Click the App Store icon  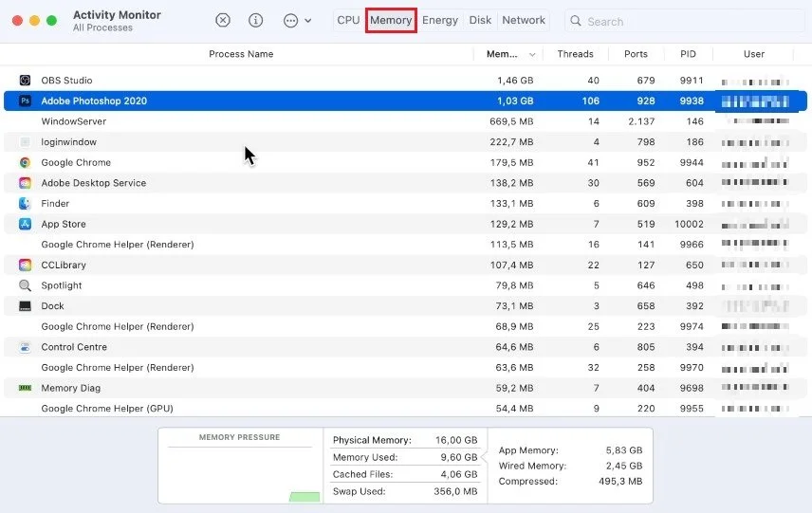coord(25,224)
